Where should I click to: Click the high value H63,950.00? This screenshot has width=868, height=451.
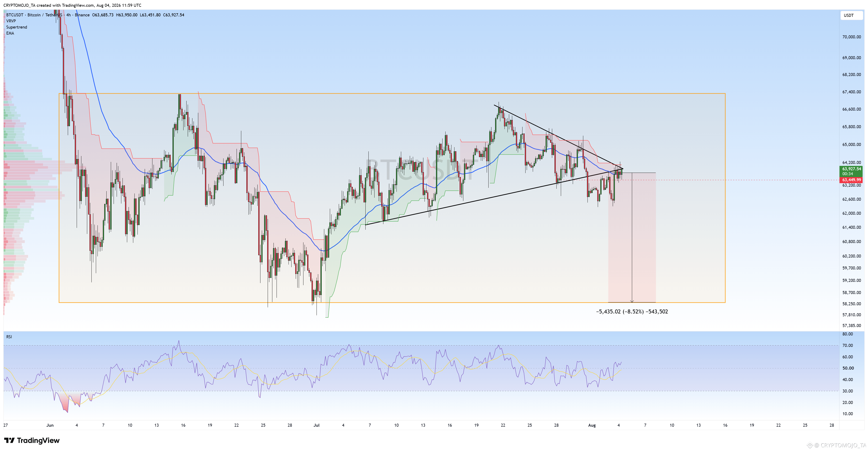pos(127,15)
